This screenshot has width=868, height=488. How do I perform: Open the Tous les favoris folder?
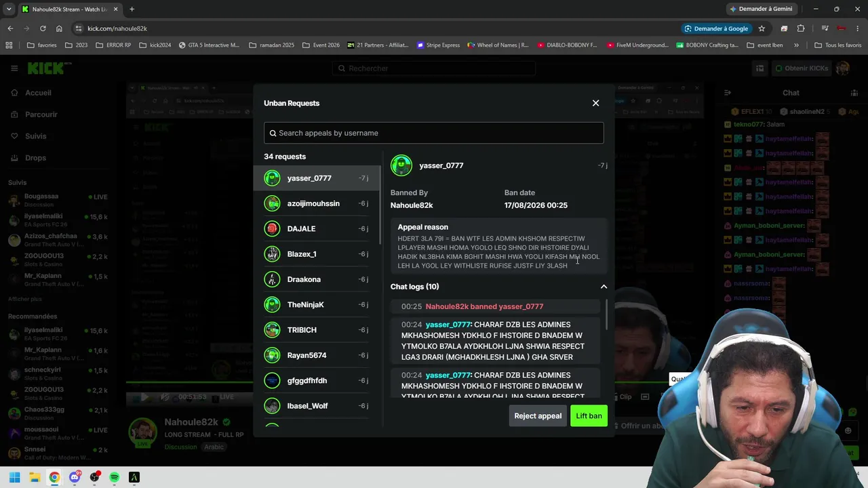click(x=837, y=45)
